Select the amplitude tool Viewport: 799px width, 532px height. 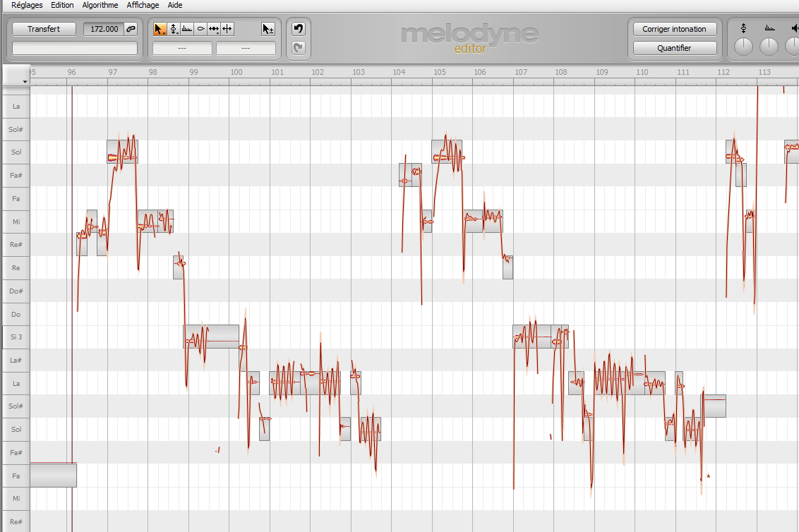coord(200,29)
